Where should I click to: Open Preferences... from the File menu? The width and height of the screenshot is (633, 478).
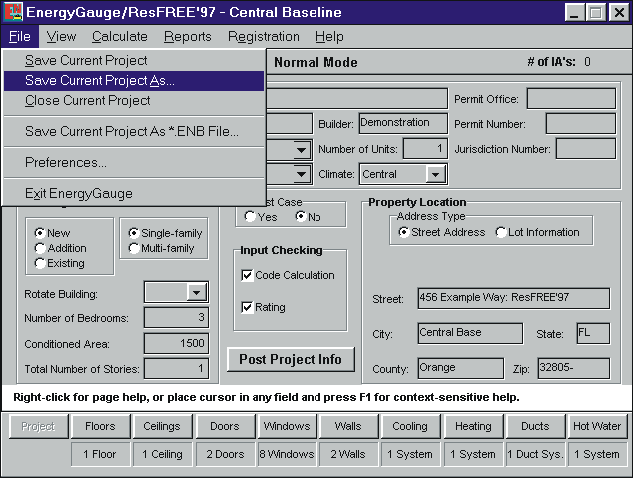[x=134, y=162]
